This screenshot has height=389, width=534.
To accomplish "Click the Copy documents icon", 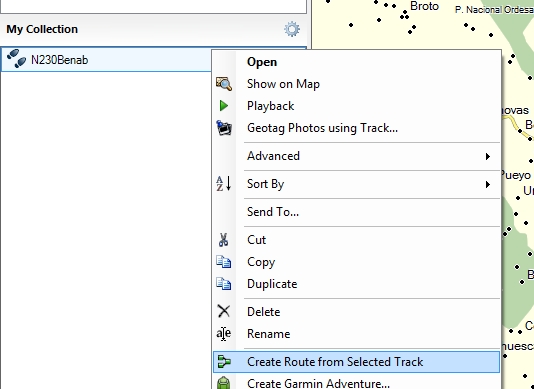I will point(224,262).
